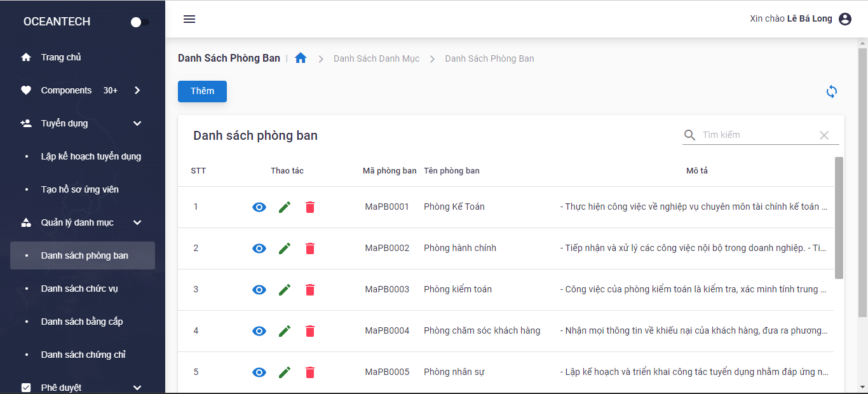Clear search with the X icon
The width and height of the screenshot is (868, 394).
[x=824, y=135]
